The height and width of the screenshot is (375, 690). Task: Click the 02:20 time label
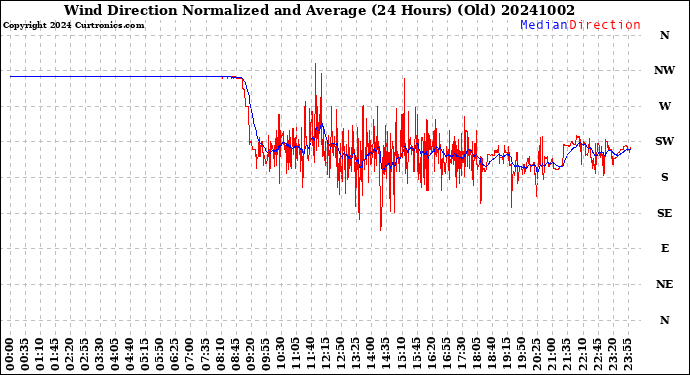tap(70, 354)
